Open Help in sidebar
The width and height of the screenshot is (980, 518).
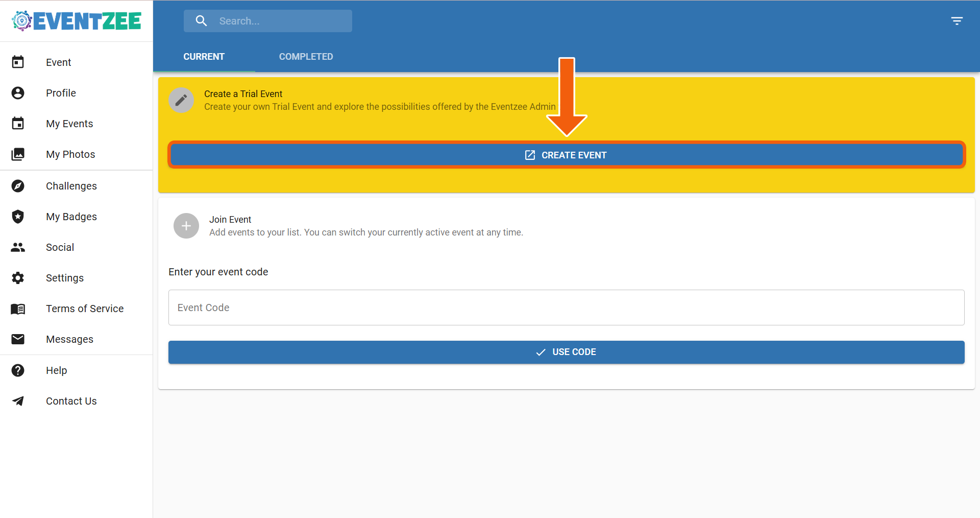coord(77,370)
